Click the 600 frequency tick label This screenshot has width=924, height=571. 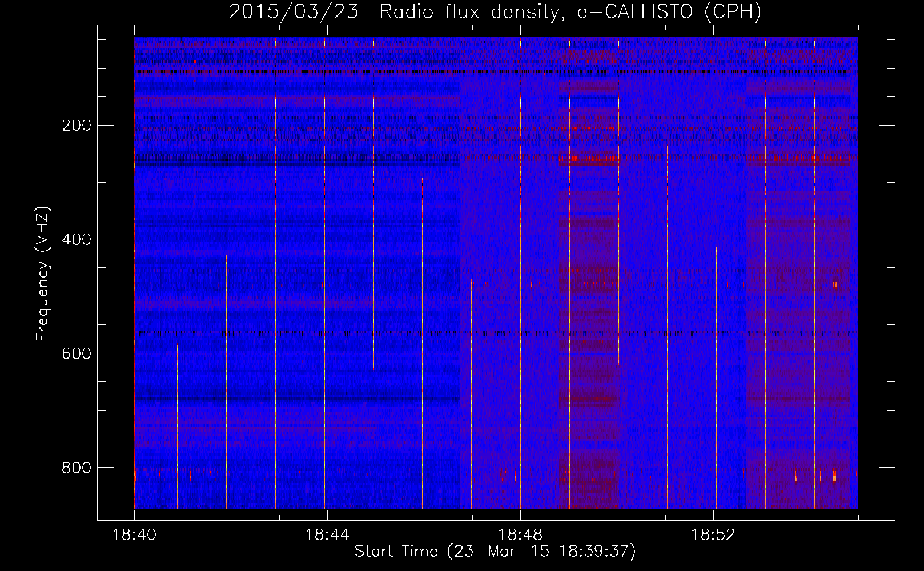[x=77, y=353]
